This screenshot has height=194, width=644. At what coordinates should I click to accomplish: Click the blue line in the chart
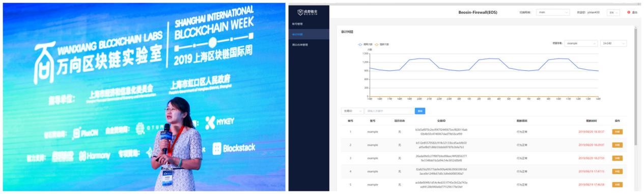click(484, 65)
